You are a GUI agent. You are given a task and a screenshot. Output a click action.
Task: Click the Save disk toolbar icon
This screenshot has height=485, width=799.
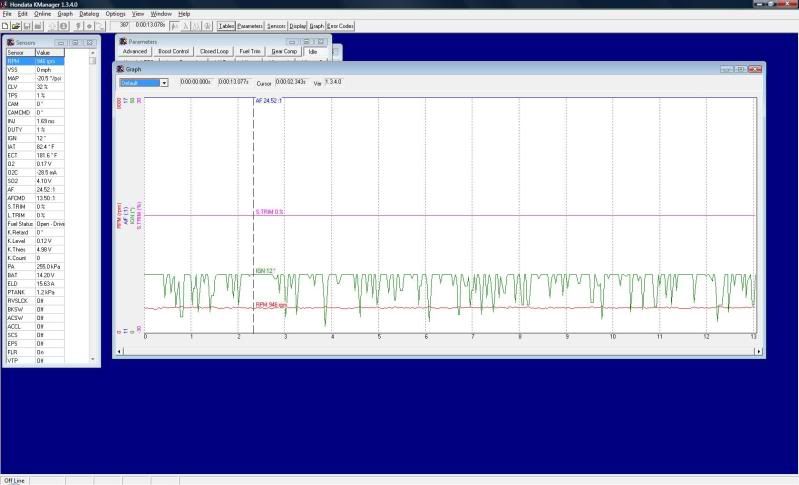pyautogui.click(x=24, y=25)
